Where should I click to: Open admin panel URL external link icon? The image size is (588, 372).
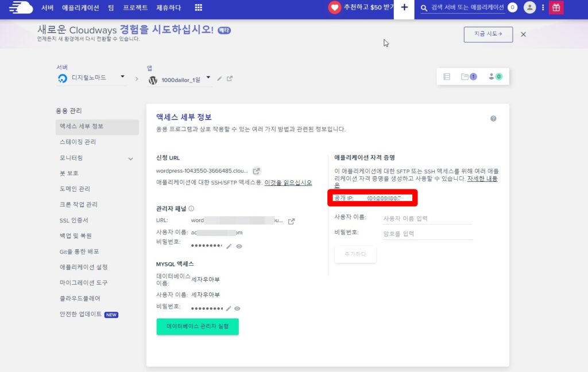(x=291, y=221)
